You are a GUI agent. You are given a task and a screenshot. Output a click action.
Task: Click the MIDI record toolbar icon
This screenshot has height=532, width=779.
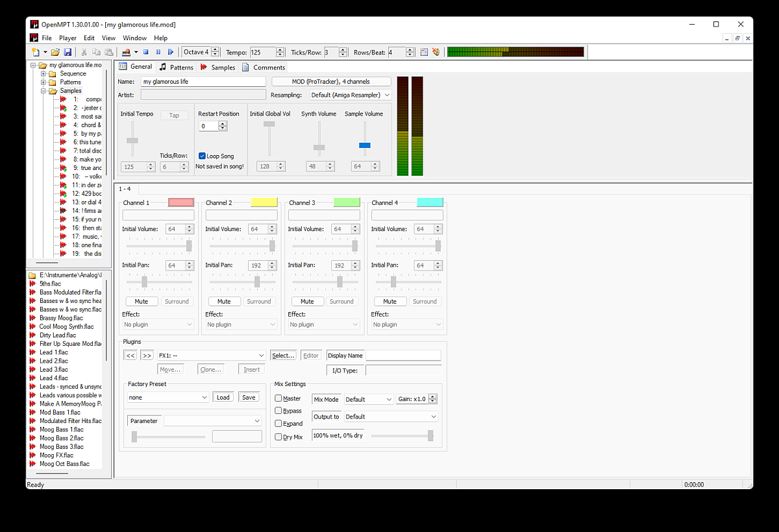pos(125,52)
